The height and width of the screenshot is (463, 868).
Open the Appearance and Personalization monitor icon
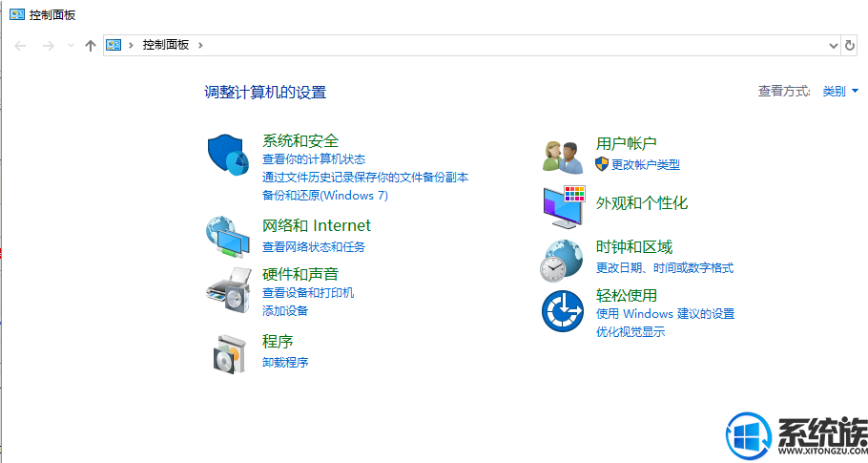coord(564,207)
